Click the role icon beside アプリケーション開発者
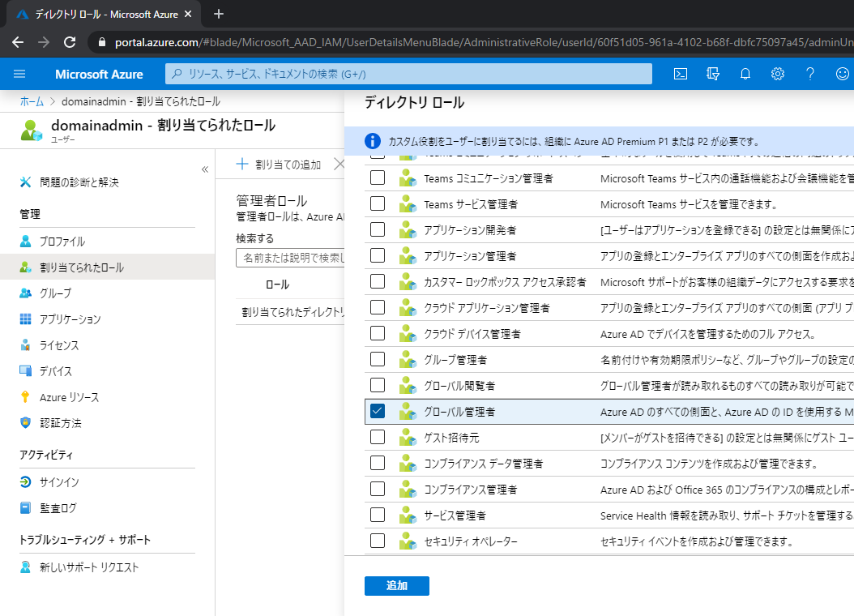 408,230
